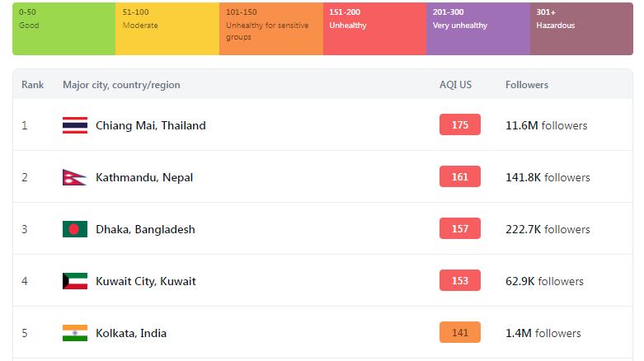Click the Bangladesh flag icon

pos(75,229)
